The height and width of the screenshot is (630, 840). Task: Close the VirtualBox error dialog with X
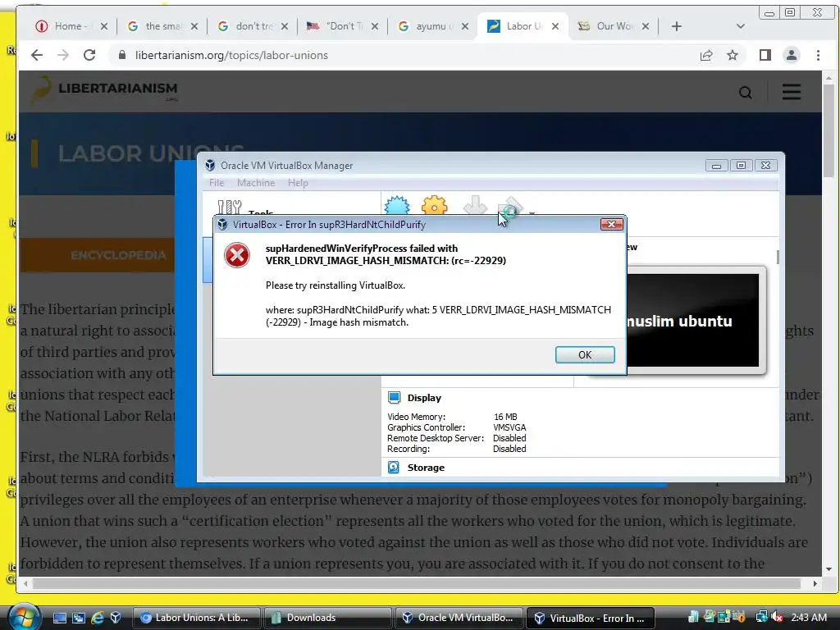[x=611, y=224]
